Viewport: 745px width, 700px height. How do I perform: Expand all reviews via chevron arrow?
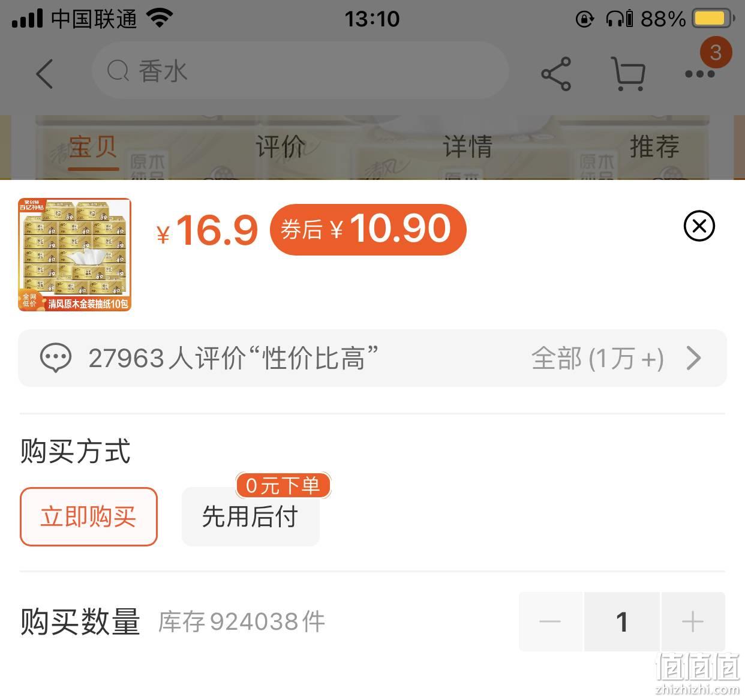coord(694,358)
